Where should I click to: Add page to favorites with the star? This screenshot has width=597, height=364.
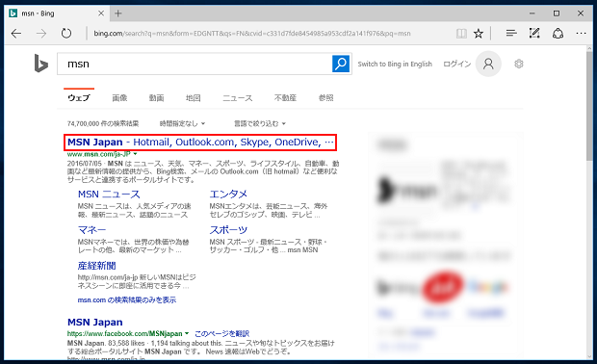[479, 34]
